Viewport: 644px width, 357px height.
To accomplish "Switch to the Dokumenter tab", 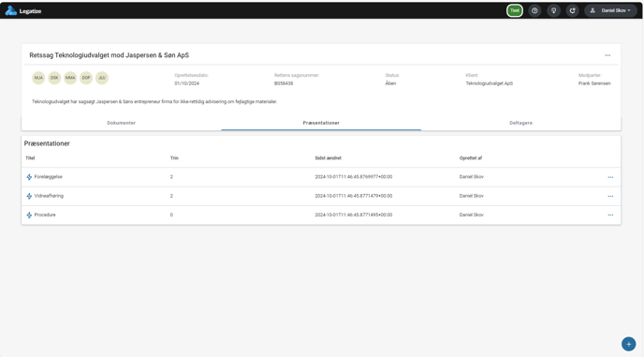I will [x=121, y=123].
